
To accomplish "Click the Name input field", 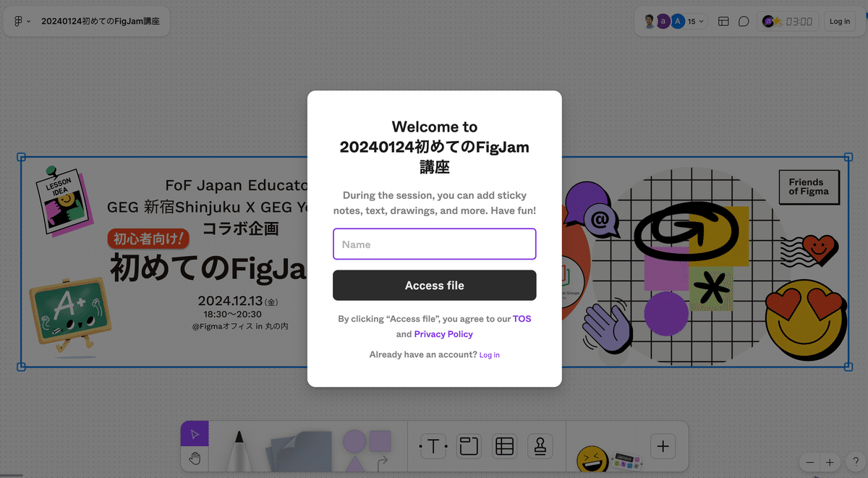I will point(434,244).
